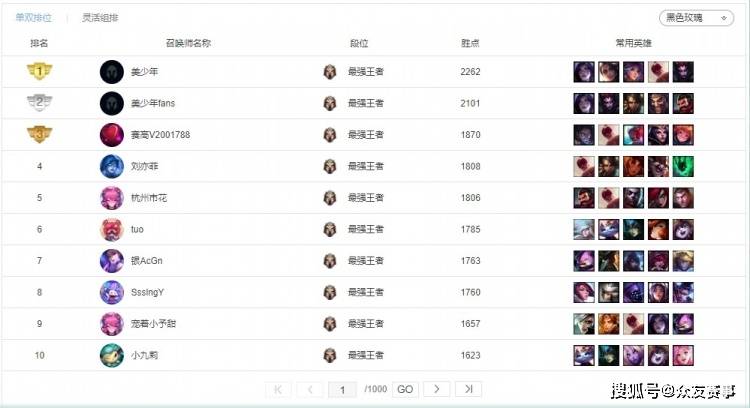Click the silver rank 2 medal icon
The image size is (750, 408).
[x=39, y=103]
